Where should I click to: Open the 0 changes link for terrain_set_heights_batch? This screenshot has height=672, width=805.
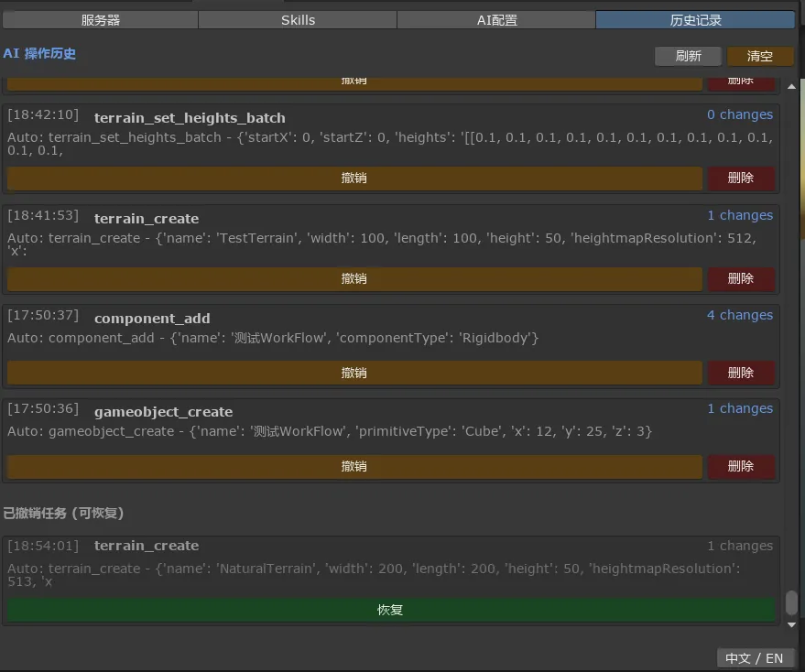coord(739,114)
